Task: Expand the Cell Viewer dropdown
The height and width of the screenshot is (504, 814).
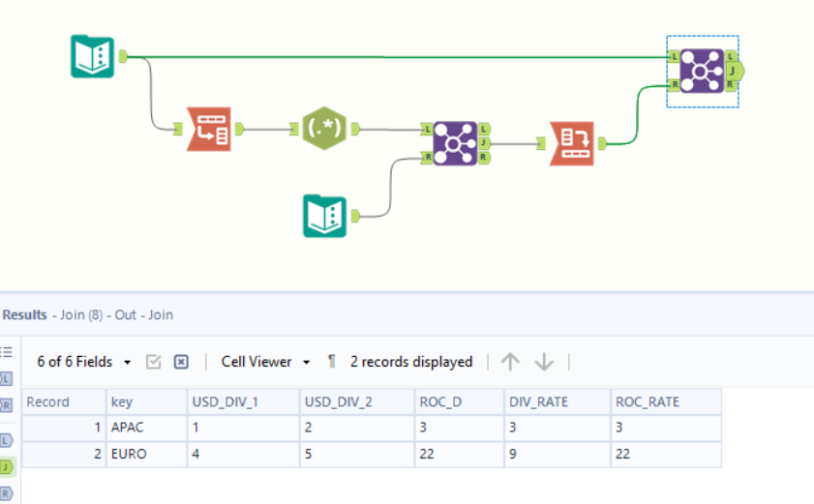Action: pos(265,362)
